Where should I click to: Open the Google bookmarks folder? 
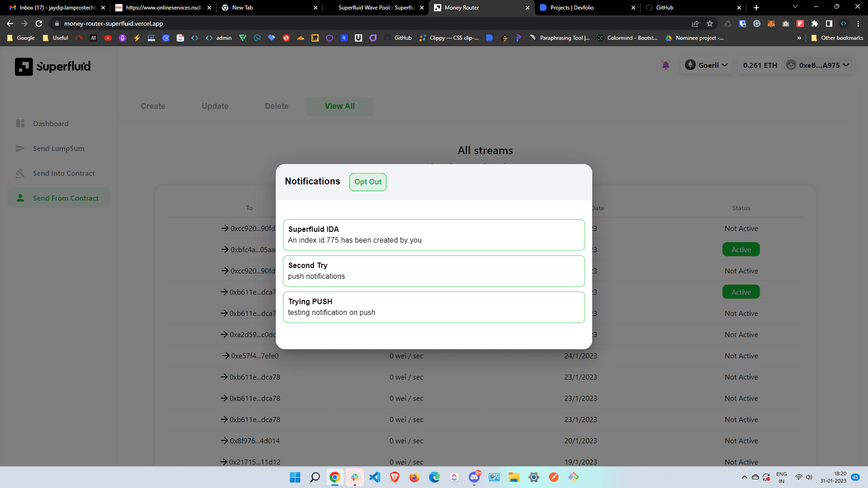click(x=21, y=38)
